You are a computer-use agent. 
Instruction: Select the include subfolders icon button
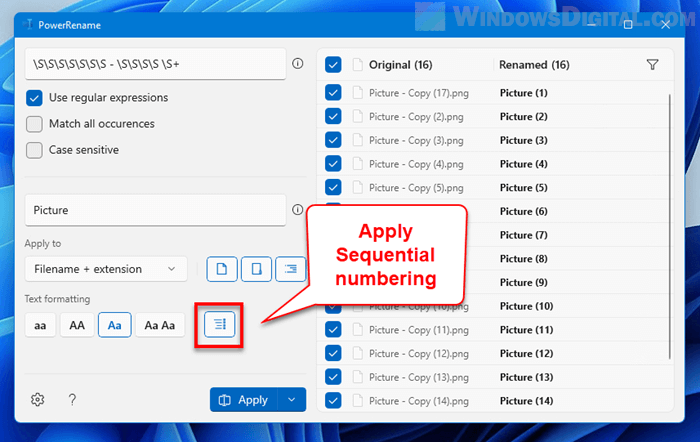pyautogui.click(x=291, y=269)
